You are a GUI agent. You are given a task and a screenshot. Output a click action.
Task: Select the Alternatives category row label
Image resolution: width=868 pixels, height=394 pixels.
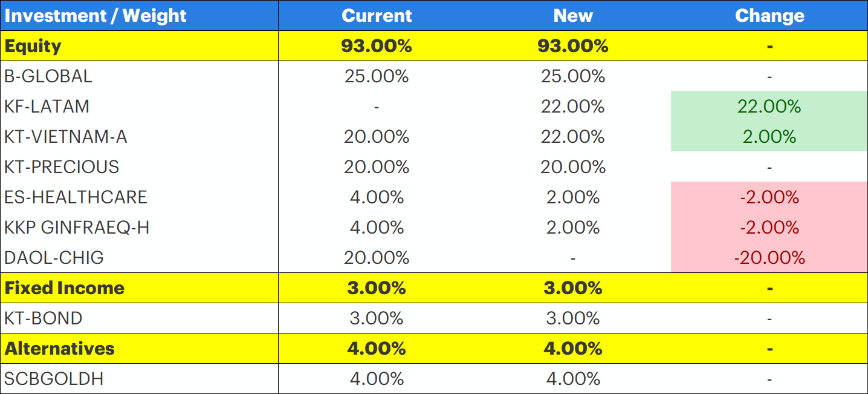(60, 349)
